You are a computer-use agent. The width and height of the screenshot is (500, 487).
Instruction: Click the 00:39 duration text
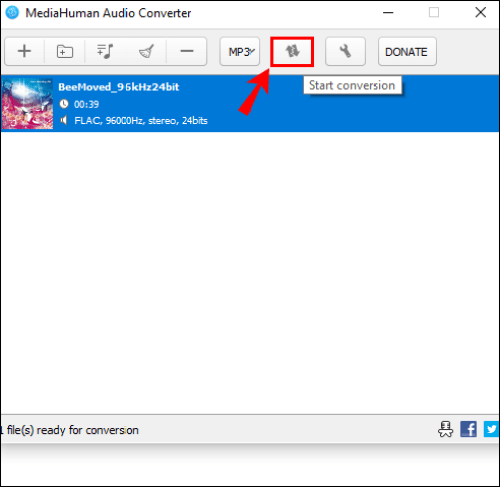tap(86, 104)
